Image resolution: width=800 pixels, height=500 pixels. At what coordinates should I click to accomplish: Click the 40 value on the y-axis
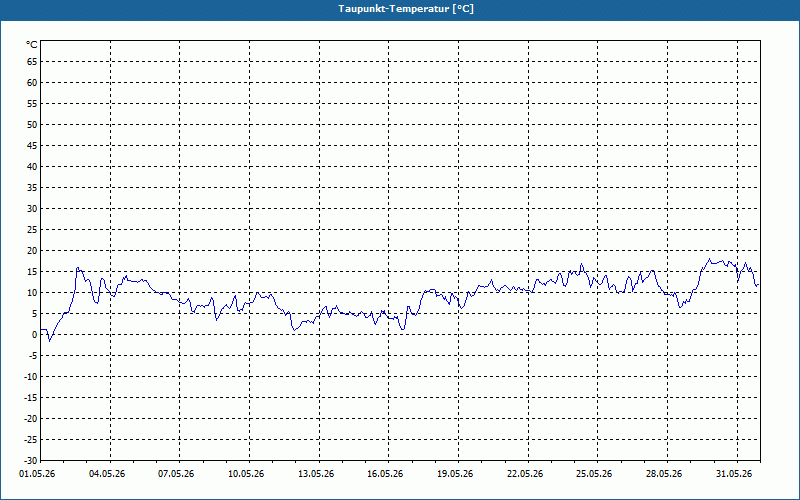click(x=32, y=167)
